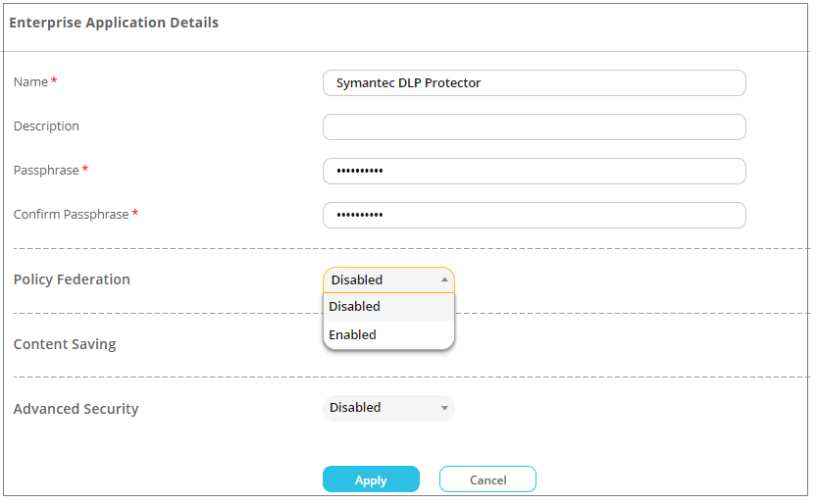Collapse Policy Federation dropdown using up arrow
816x504 pixels.
click(x=444, y=279)
